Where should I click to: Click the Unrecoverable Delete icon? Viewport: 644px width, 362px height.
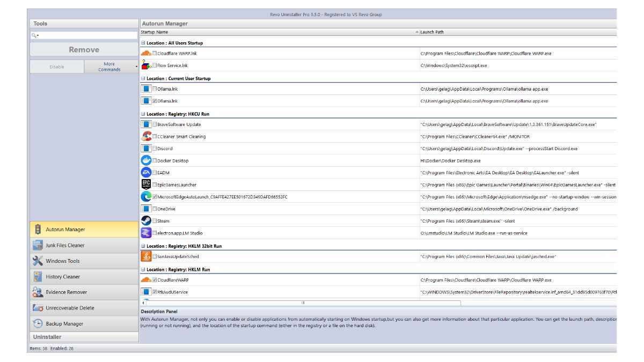(x=38, y=308)
